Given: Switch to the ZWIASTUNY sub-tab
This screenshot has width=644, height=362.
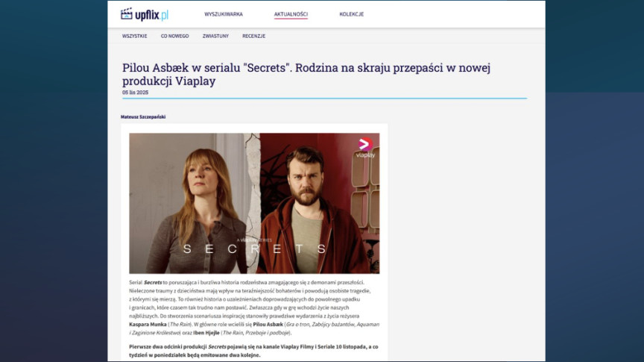Looking at the screenshot, I should click(215, 36).
